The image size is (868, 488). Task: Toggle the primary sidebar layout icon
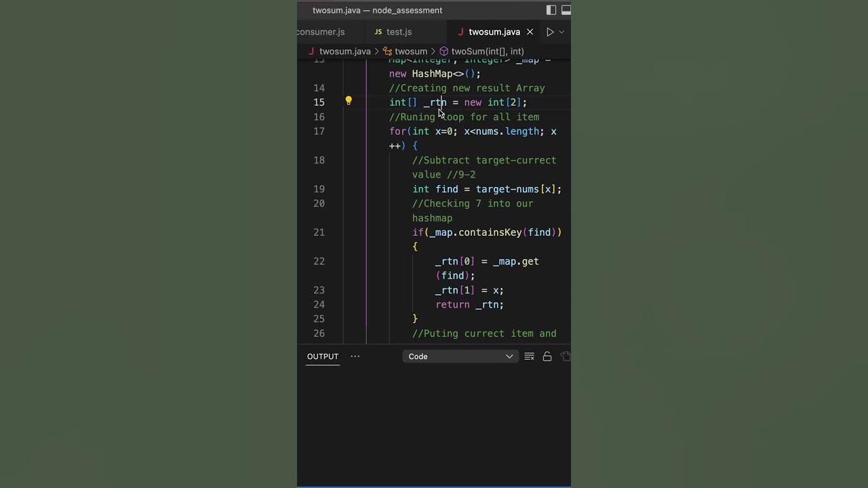pos(551,10)
